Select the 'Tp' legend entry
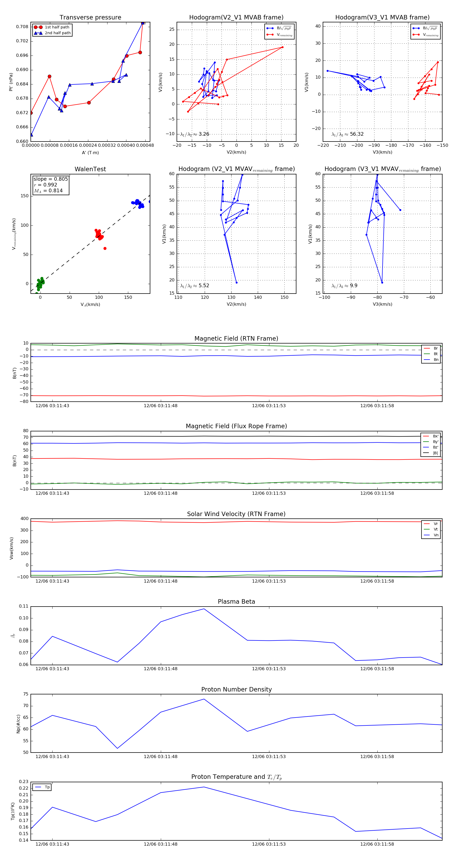The image size is (473, 868). pyautogui.click(x=42, y=787)
